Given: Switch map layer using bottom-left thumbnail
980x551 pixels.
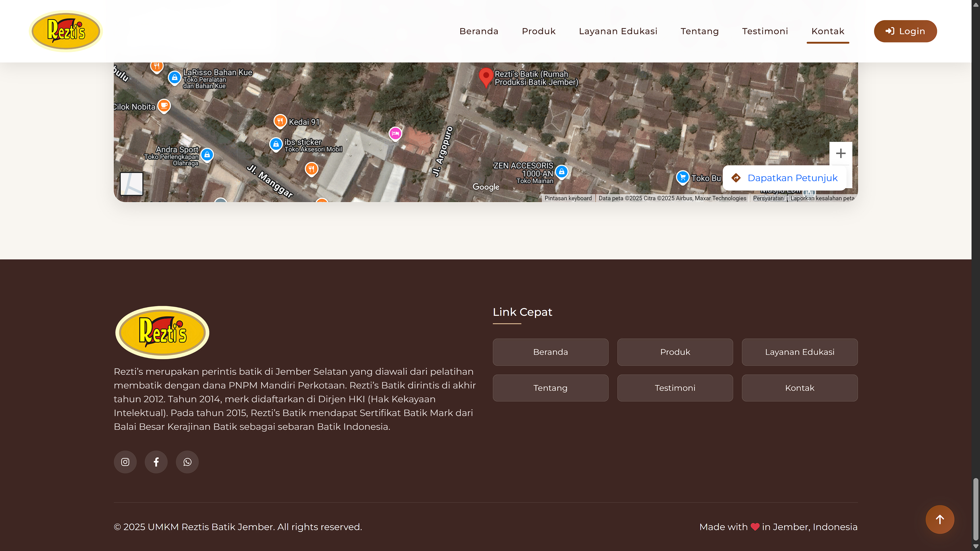Looking at the screenshot, I should point(132,184).
